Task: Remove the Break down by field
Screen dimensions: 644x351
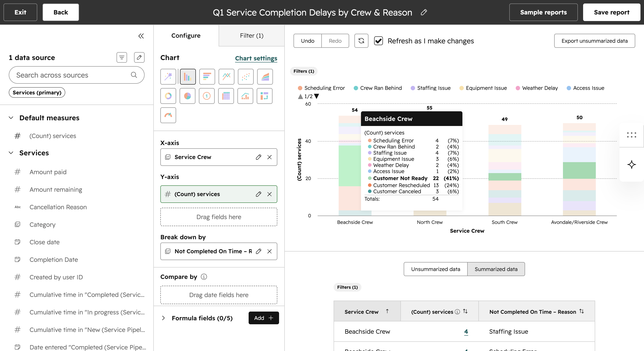Action: pos(269,251)
